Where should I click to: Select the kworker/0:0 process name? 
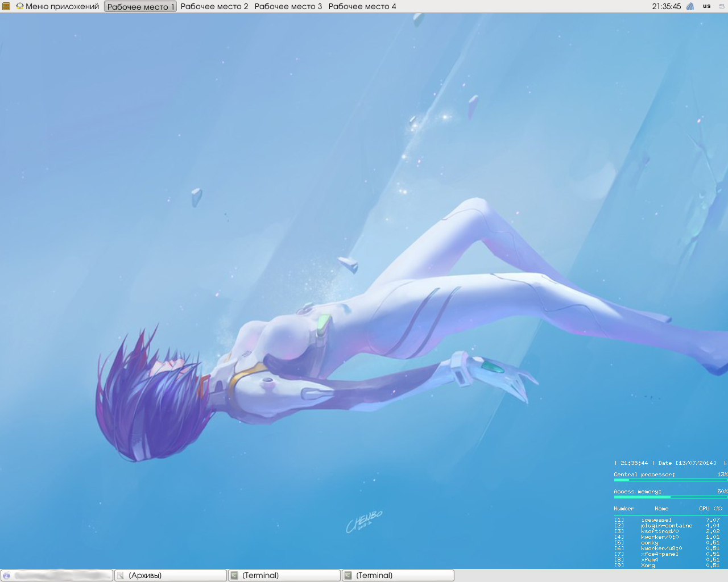tap(660, 537)
